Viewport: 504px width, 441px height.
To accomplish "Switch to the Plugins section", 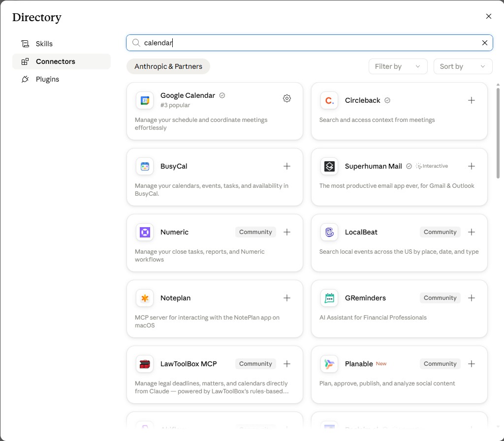I will (x=62, y=79).
